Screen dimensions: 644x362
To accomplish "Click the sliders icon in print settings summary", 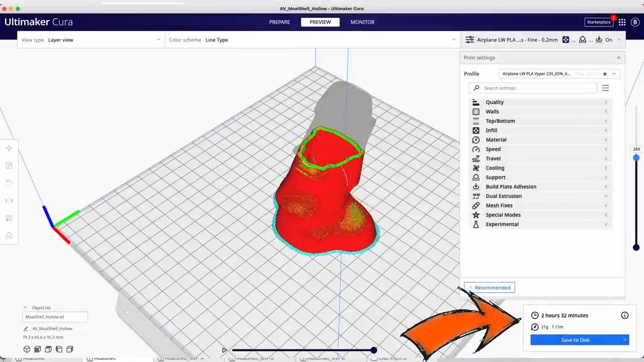I will (469, 40).
